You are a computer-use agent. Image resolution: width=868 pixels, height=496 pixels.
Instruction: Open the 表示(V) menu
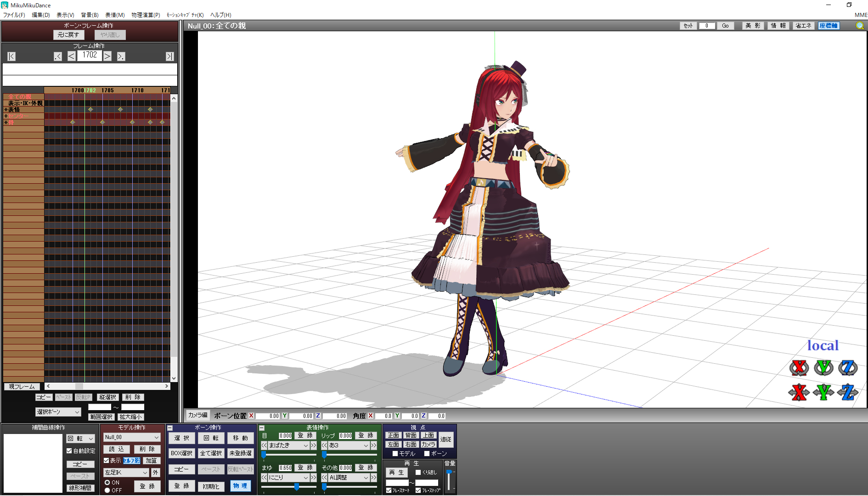pyautogui.click(x=65, y=15)
